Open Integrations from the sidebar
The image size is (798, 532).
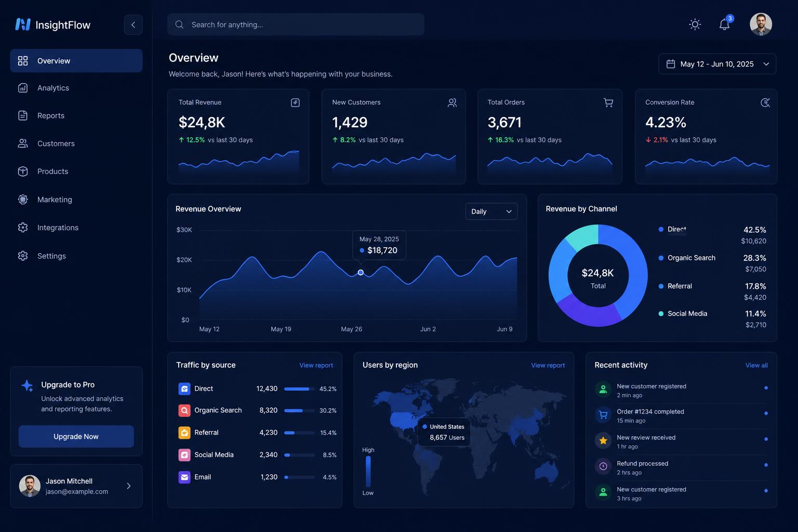76,228
